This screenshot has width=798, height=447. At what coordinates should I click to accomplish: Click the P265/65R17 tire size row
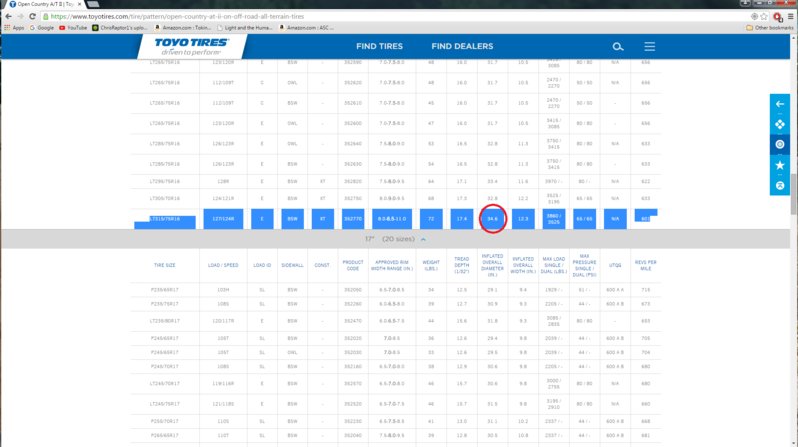point(396,436)
